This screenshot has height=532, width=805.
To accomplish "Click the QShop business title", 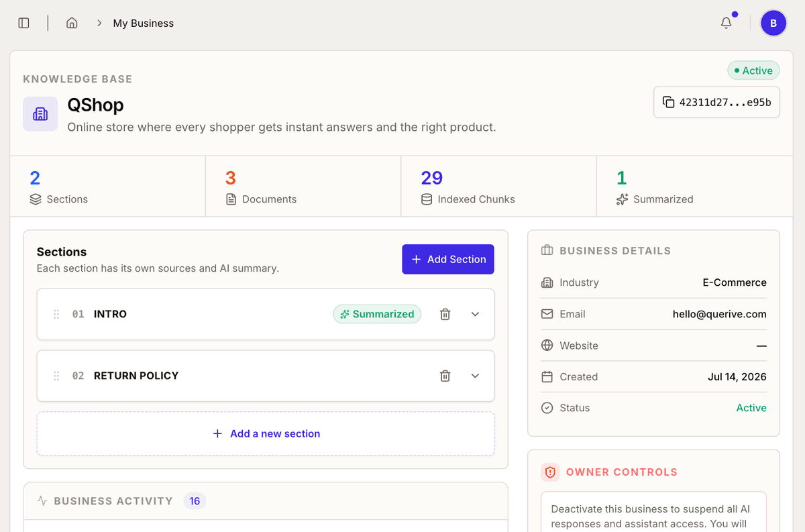I will (95, 105).
